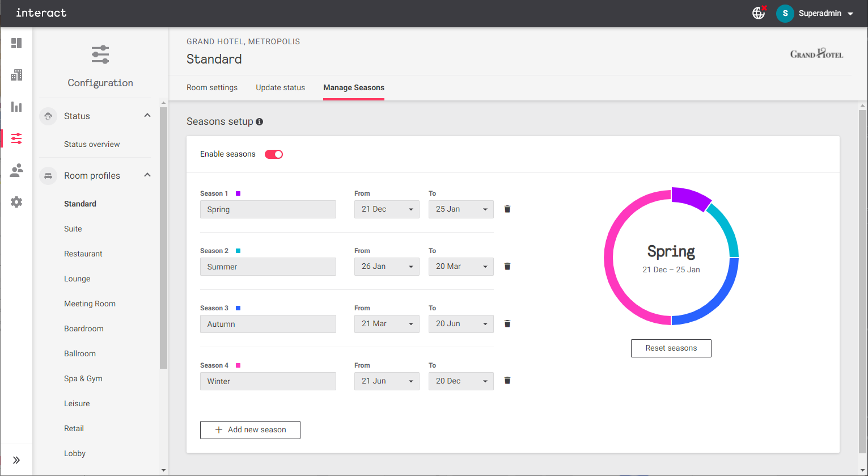Click the Add new season button
This screenshot has width=868, height=476.
click(250, 430)
